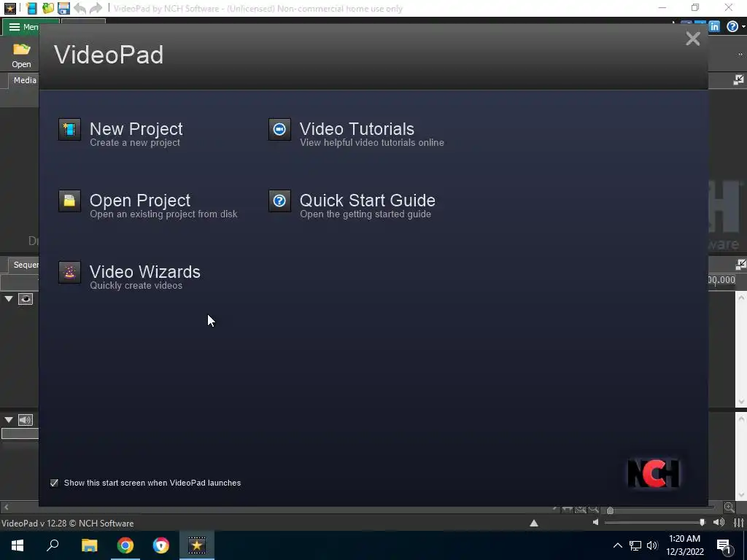Click VideoPad app icon in title bar
The height and width of the screenshot is (560, 747).
click(9, 8)
